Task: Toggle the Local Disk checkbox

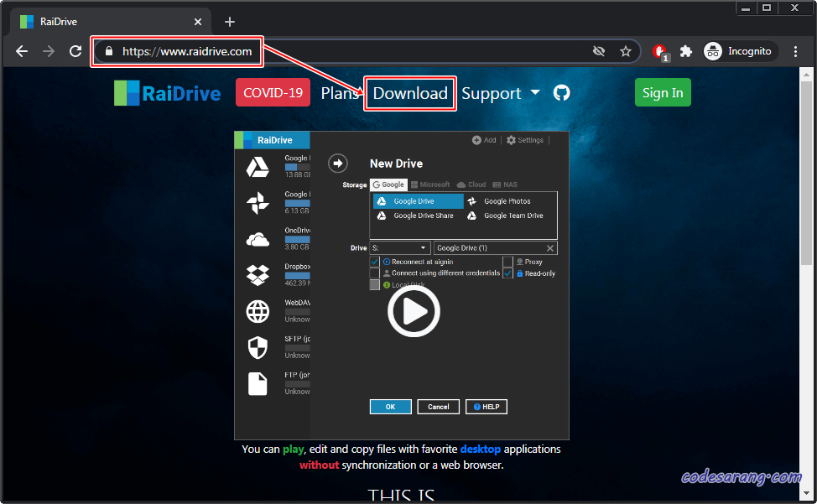Action: pyautogui.click(x=374, y=285)
